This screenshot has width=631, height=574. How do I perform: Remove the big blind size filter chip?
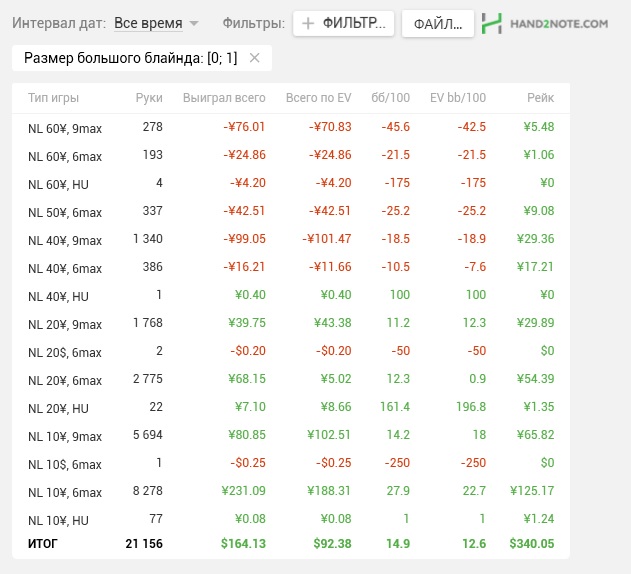254,58
